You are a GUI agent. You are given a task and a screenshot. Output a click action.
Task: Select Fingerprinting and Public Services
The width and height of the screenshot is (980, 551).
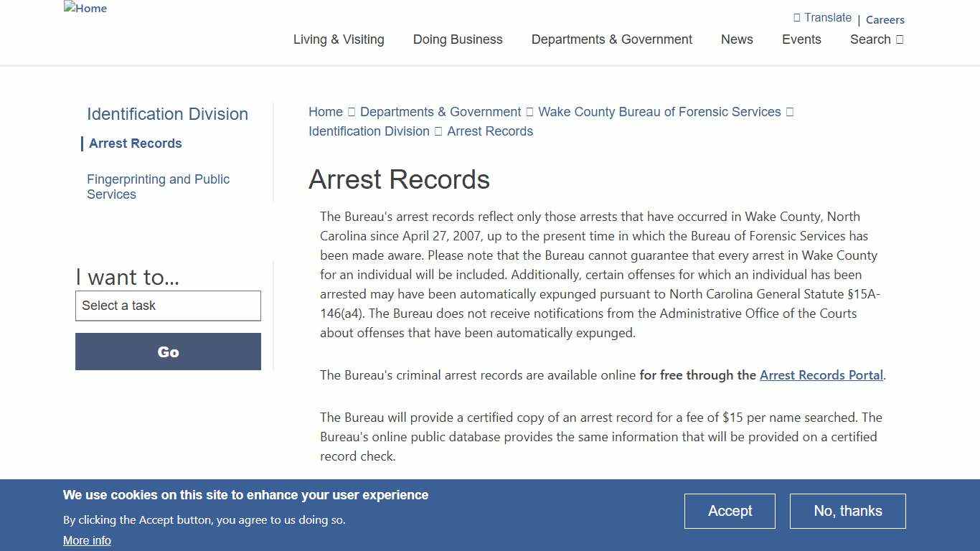pos(158,187)
